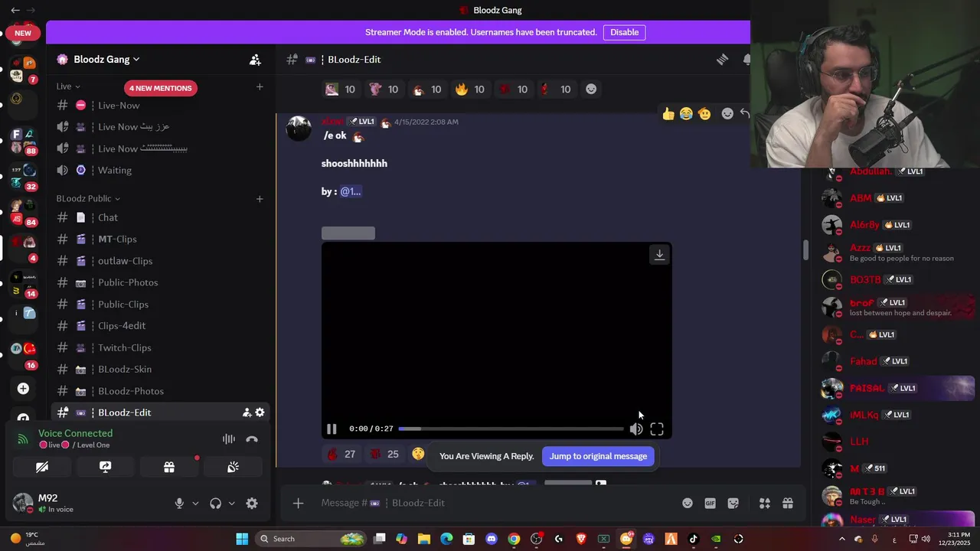
Task: Jump to original message
Action: (598, 456)
